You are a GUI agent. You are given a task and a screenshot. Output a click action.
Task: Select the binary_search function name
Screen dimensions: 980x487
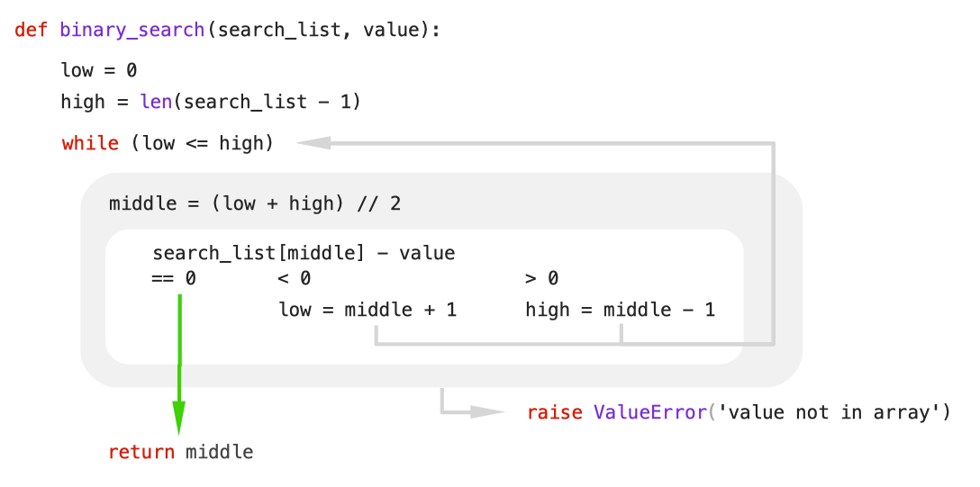point(132,31)
